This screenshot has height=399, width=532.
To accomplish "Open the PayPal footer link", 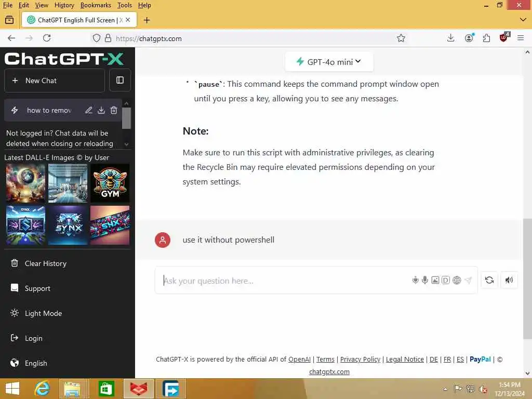I will (480, 360).
